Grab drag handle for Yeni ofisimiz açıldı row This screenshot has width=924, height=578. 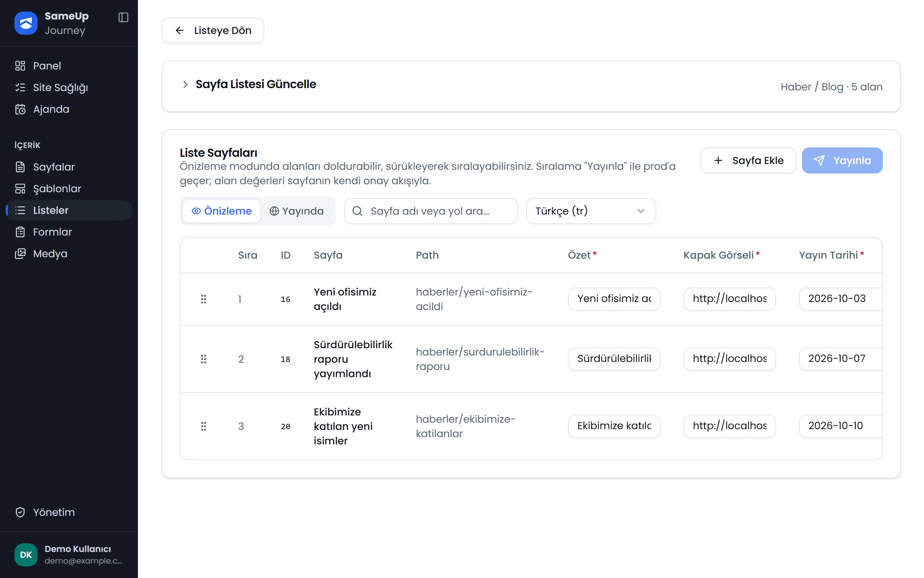(x=204, y=299)
